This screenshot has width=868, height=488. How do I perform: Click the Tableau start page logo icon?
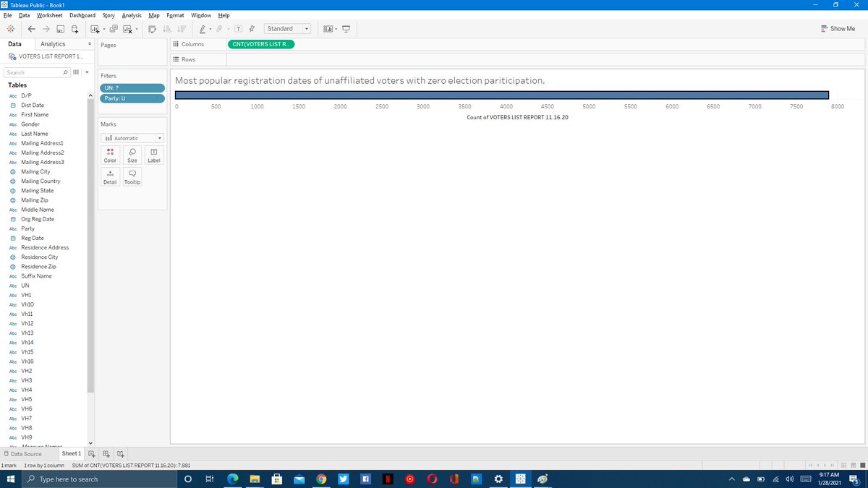(11, 29)
